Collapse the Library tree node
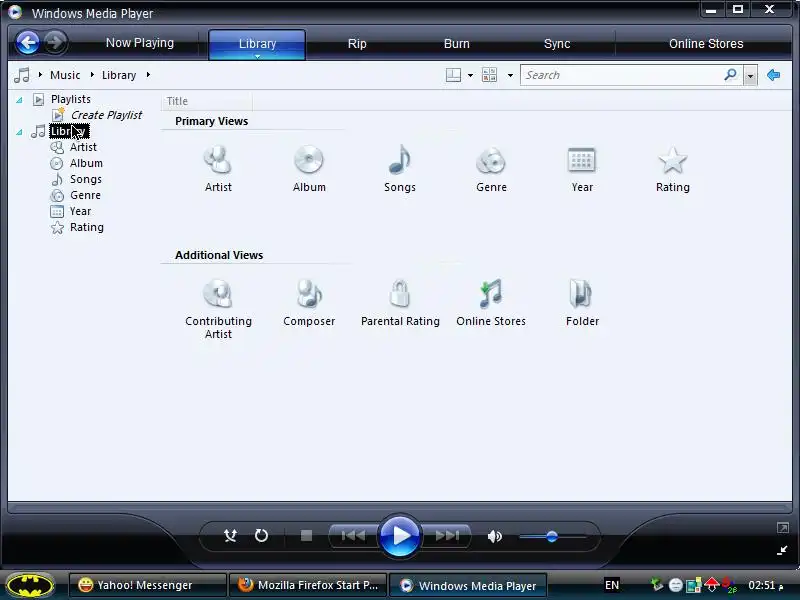 coord(19,132)
